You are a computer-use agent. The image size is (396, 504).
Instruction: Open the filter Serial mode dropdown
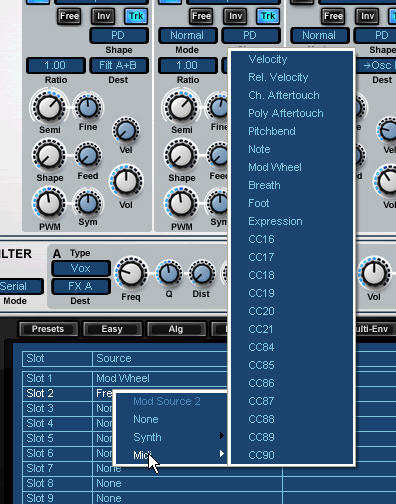click(21, 286)
